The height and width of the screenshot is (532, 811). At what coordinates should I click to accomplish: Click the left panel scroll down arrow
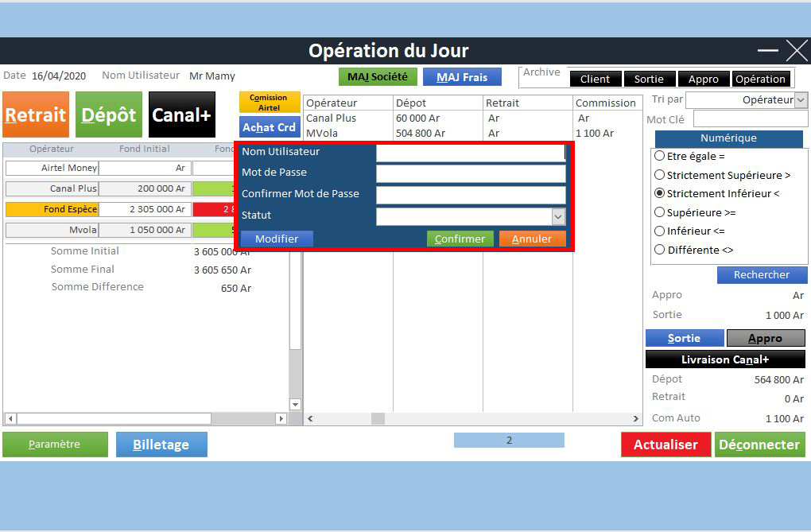pyautogui.click(x=295, y=404)
